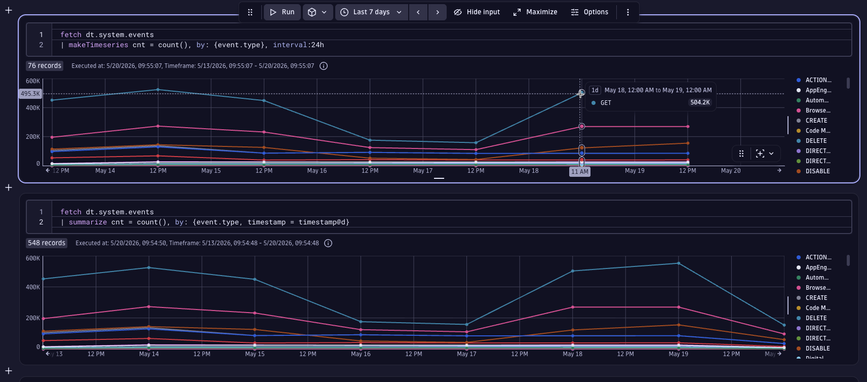Click makeTimeseries chart legend scrollbar
The image size is (867, 382).
click(849, 83)
